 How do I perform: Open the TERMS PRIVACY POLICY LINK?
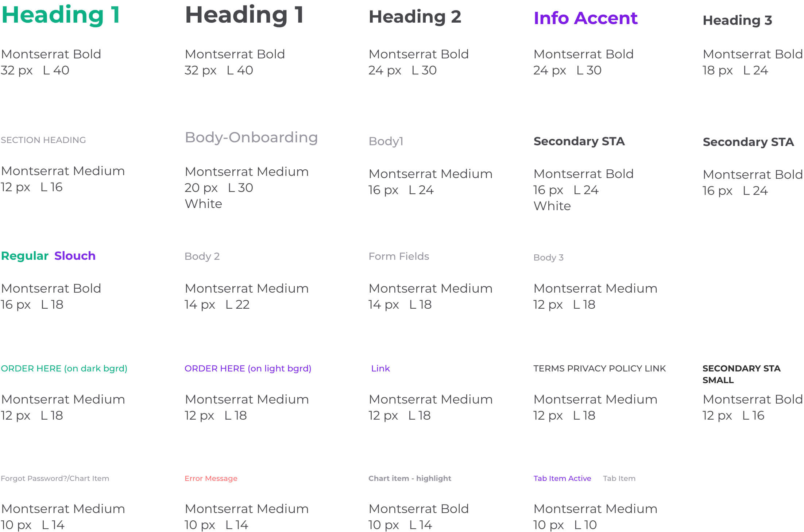click(599, 369)
